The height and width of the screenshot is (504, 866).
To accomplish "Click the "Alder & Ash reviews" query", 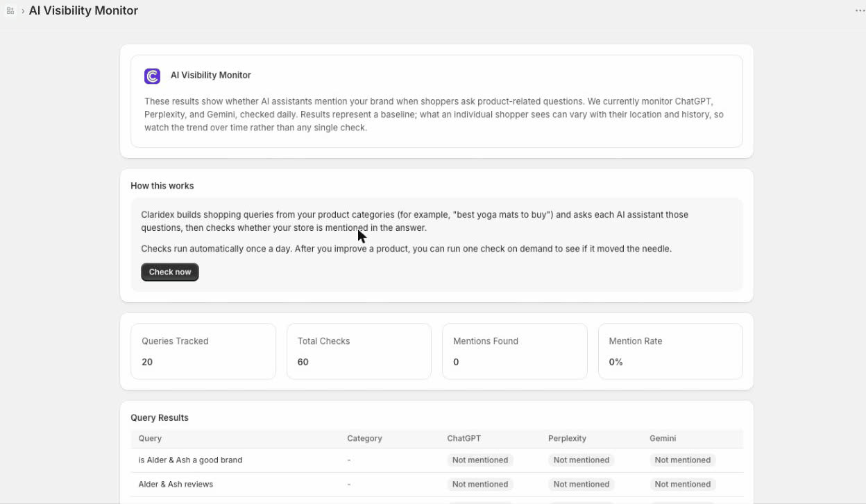I will coord(176,484).
